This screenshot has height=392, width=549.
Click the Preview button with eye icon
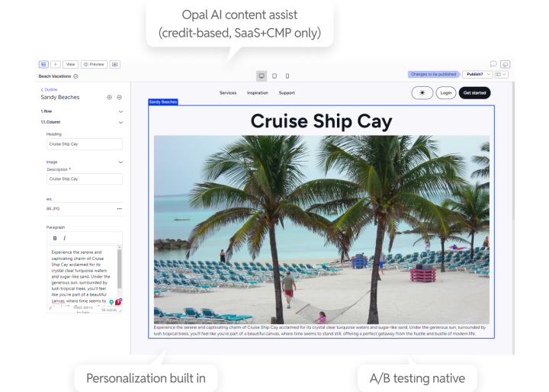pos(94,65)
